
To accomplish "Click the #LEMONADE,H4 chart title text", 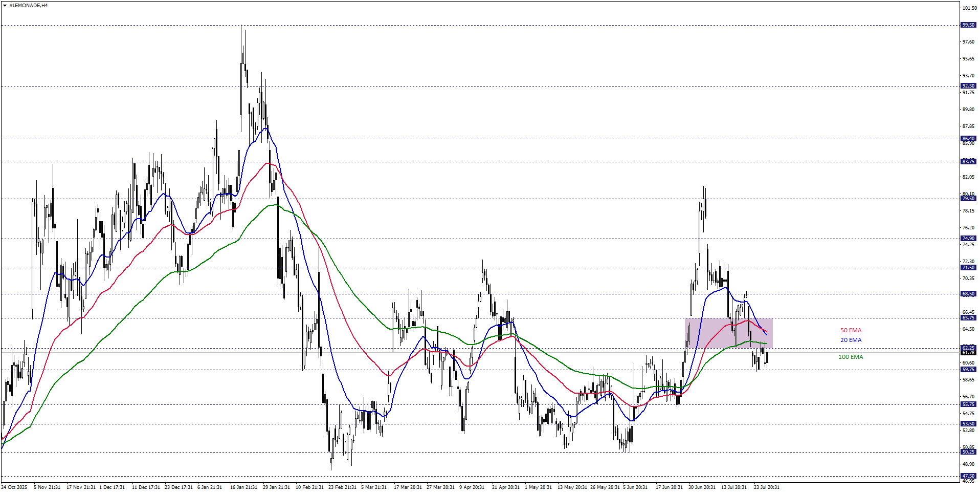I will click(29, 6).
